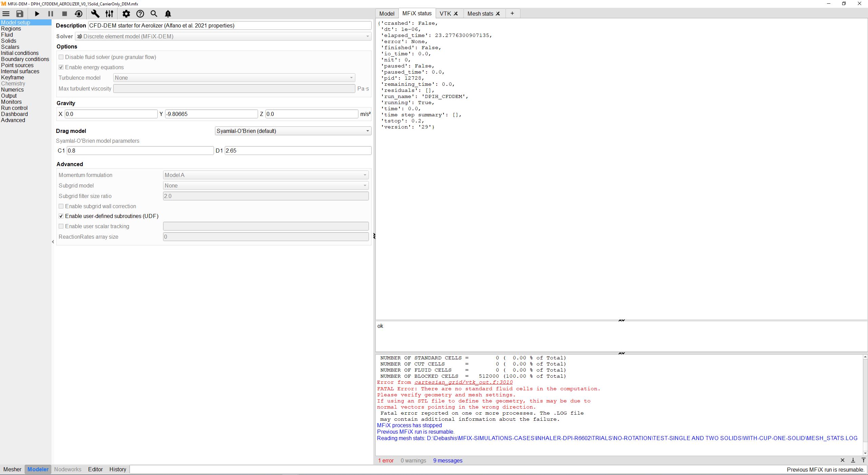The width and height of the screenshot is (868, 475).
Task: Click the Reset simulation icon
Action: (x=78, y=14)
